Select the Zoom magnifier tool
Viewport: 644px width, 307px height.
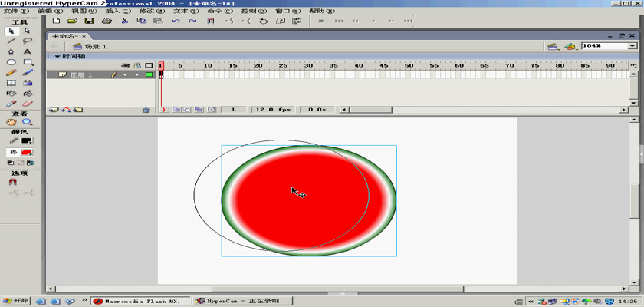click(27, 122)
